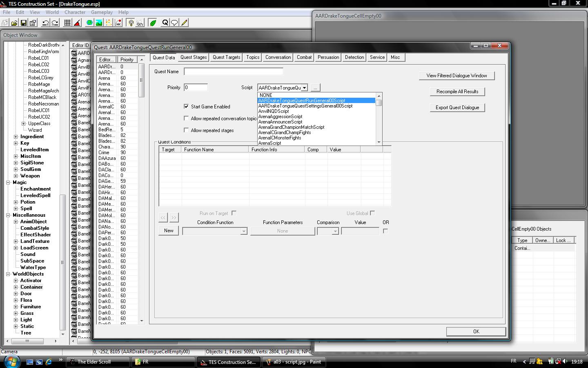Click Recompile All Results button
This screenshot has height=368, width=588.
pos(457,92)
